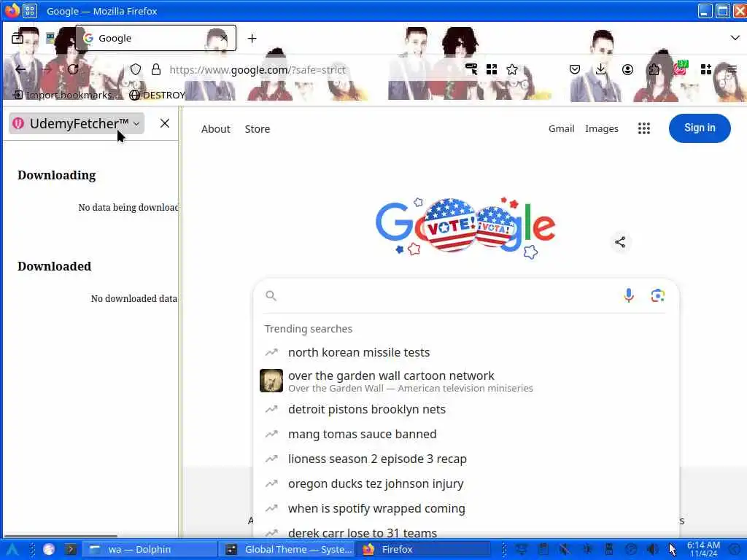Open the DESTROY bookmark

click(158, 95)
